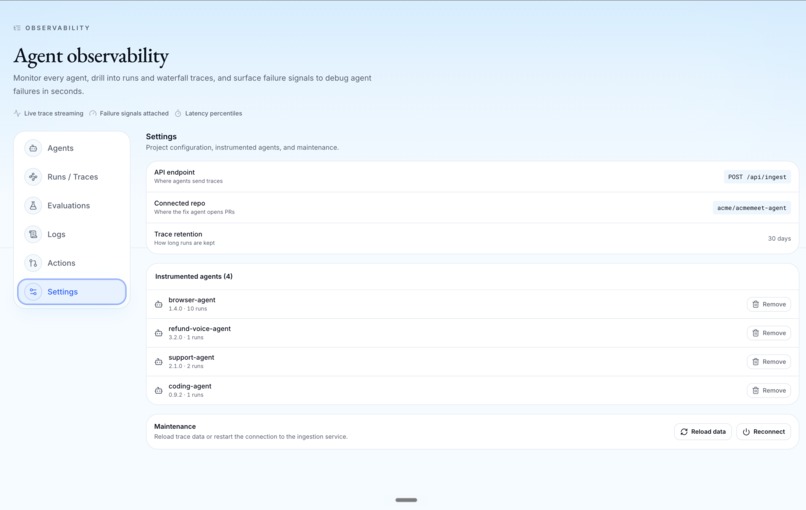The image size is (806, 510).
Task: Click the Agents robot icon in sidebar
Action: 33,148
